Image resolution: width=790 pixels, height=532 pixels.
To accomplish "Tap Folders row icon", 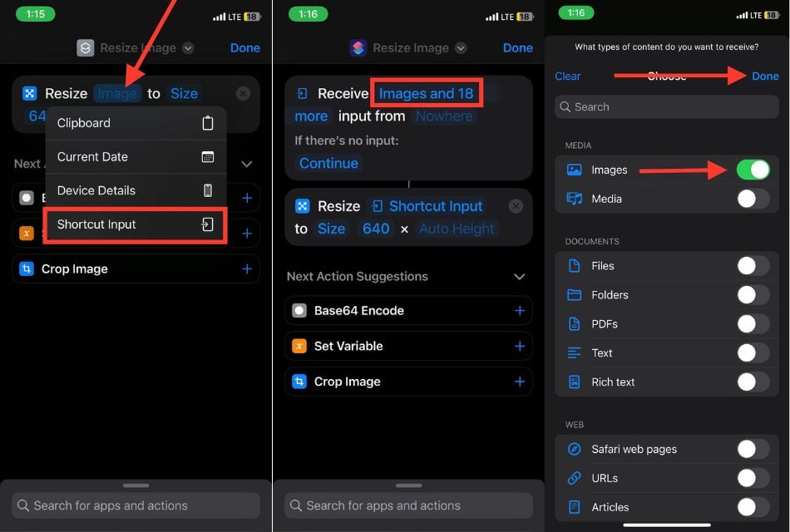I will [574, 295].
